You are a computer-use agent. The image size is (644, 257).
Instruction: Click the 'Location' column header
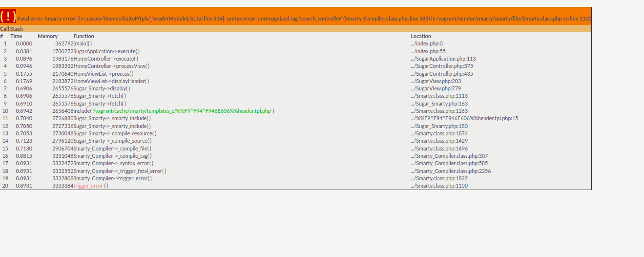(421, 36)
